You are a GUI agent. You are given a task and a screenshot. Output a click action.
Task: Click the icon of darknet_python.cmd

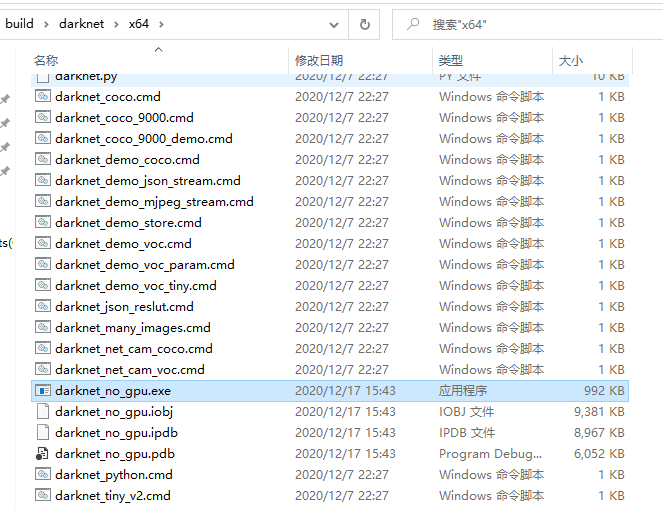(x=43, y=474)
